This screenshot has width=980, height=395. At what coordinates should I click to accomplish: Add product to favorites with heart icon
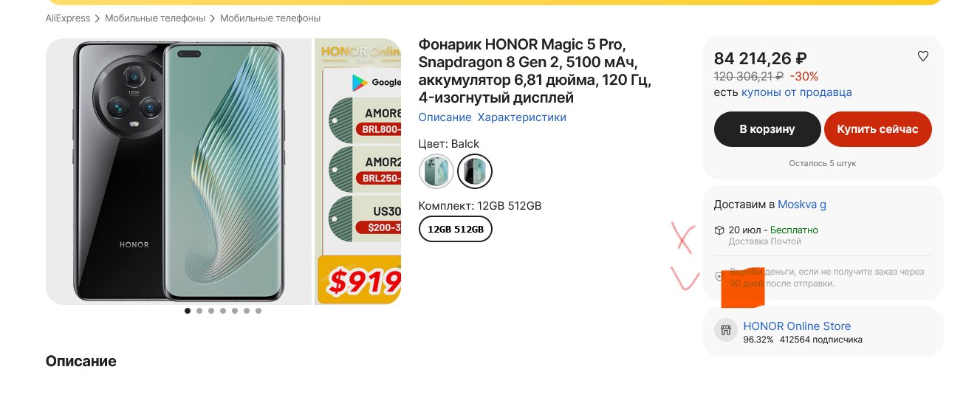(922, 56)
